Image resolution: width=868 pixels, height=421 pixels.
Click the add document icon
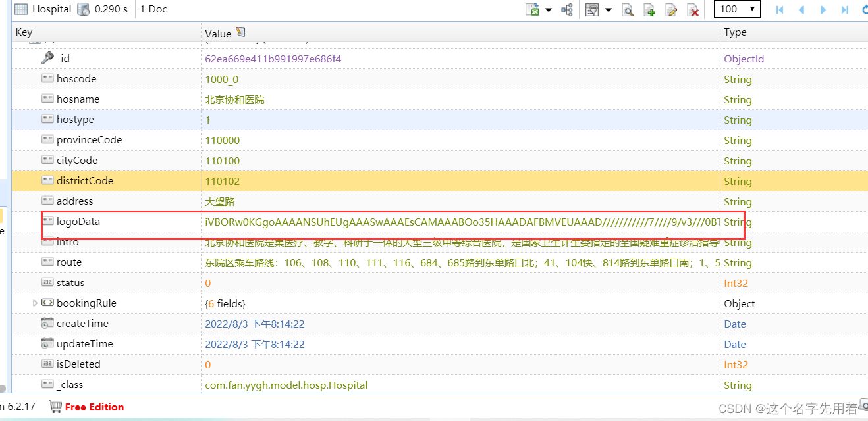pyautogui.click(x=649, y=9)
